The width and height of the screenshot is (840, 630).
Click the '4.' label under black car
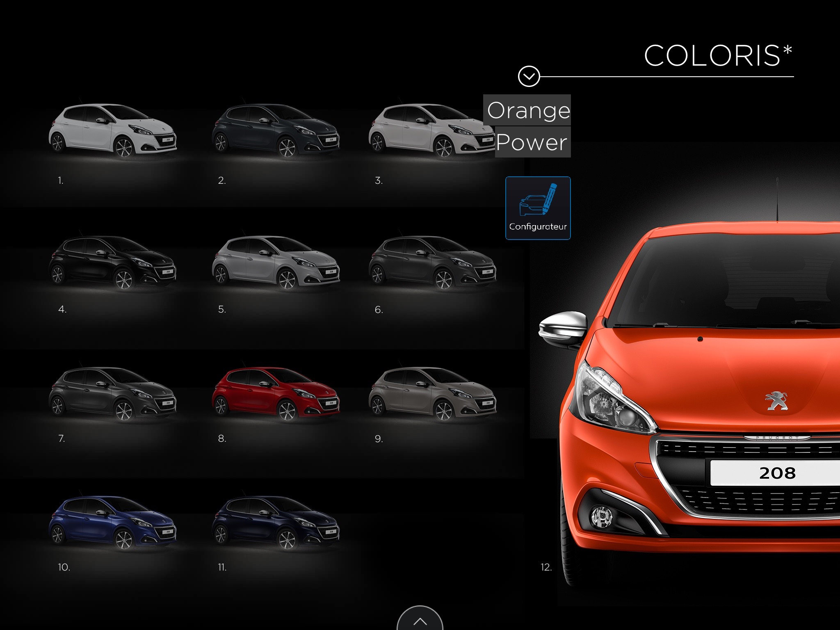62,309
